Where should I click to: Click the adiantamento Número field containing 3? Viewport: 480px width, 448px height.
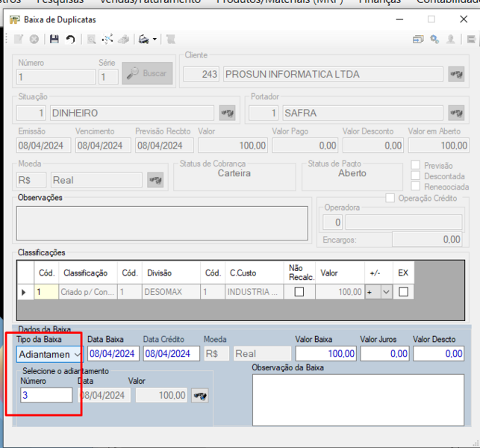46,395
